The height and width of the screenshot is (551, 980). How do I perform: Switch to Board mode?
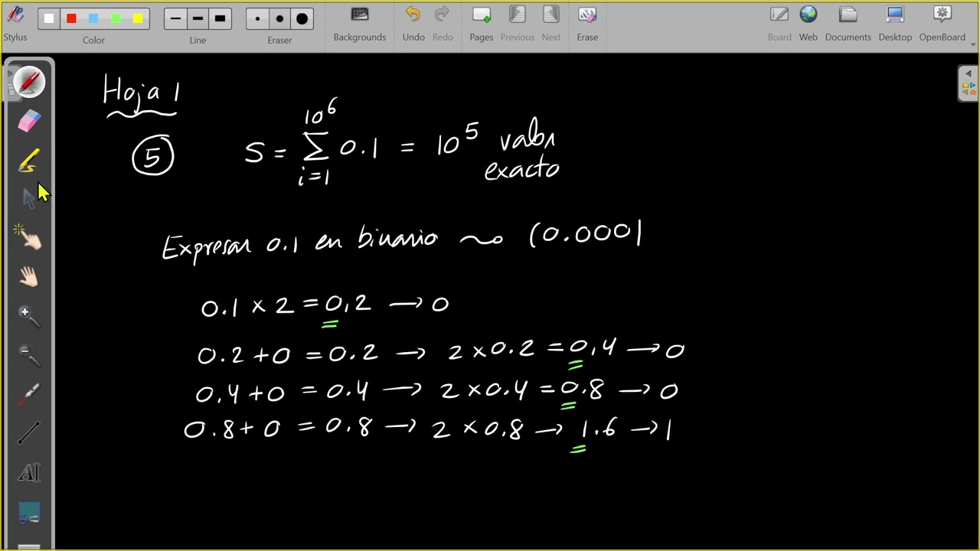point(779,23)
